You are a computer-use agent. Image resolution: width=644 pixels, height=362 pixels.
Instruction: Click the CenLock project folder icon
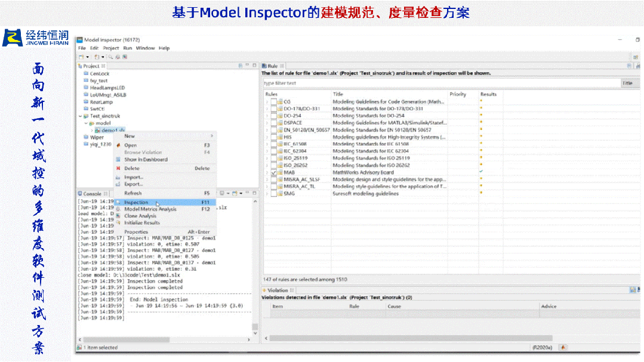[87, 73]
